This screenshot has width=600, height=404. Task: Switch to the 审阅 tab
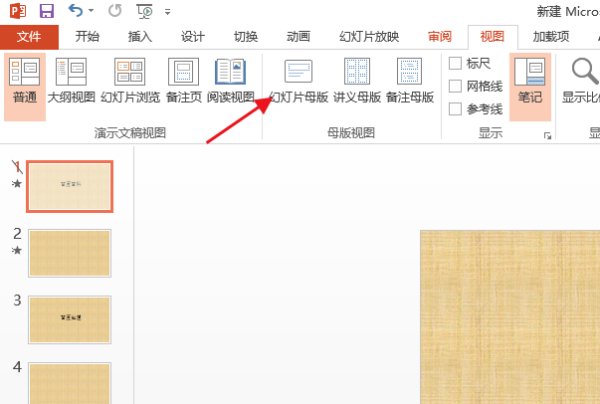[440, 37]
